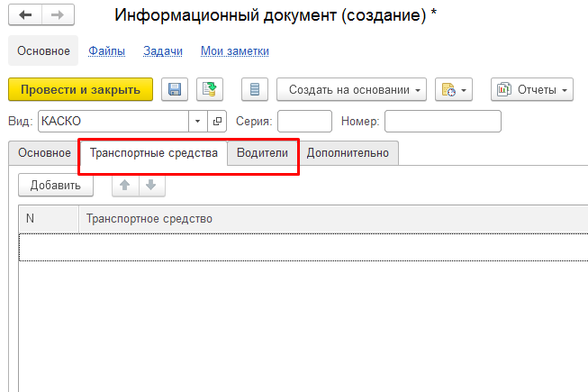Click the forward navigation arrow
588x392 pixels.
click(57, 15)
